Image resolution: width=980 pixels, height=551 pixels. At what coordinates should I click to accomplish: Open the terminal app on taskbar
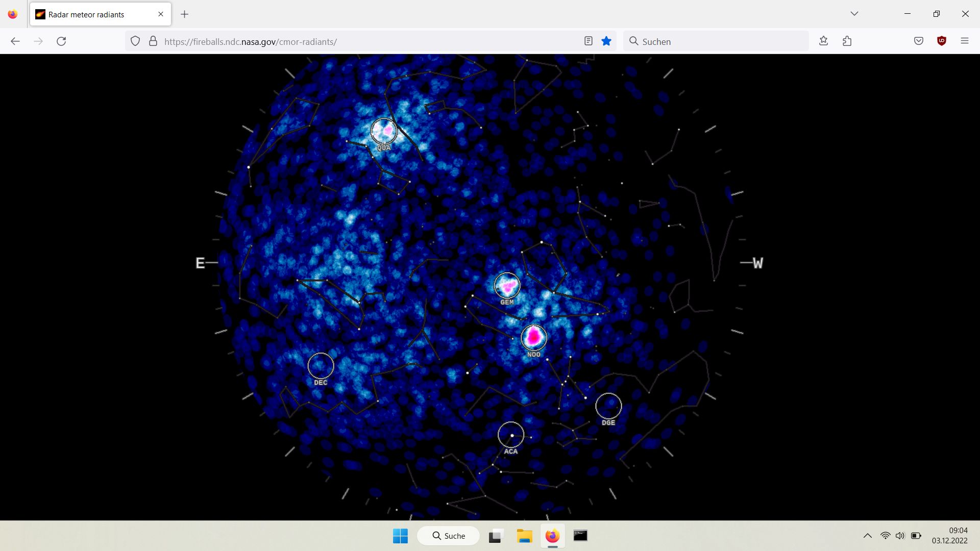580,536
